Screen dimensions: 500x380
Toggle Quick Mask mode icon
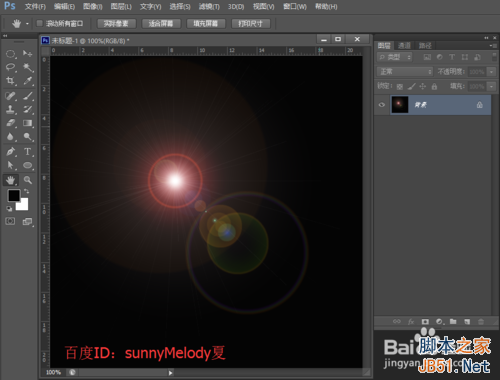10,221
